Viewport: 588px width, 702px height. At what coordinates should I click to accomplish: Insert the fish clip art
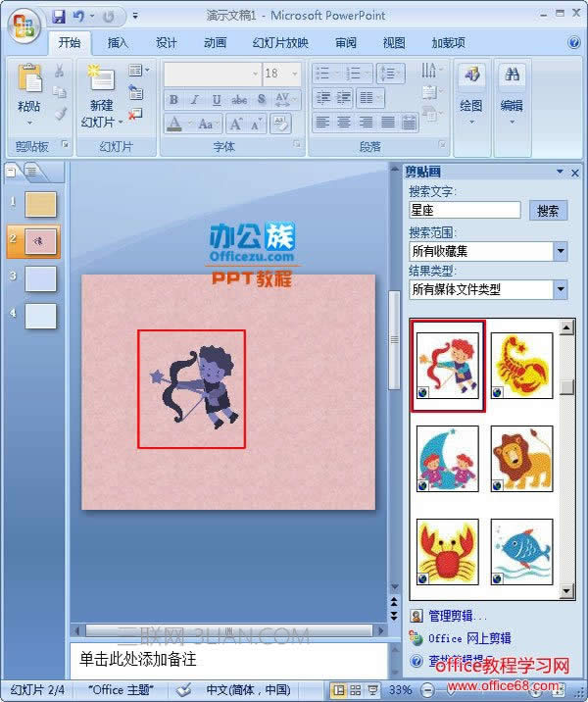pos(521,552)
